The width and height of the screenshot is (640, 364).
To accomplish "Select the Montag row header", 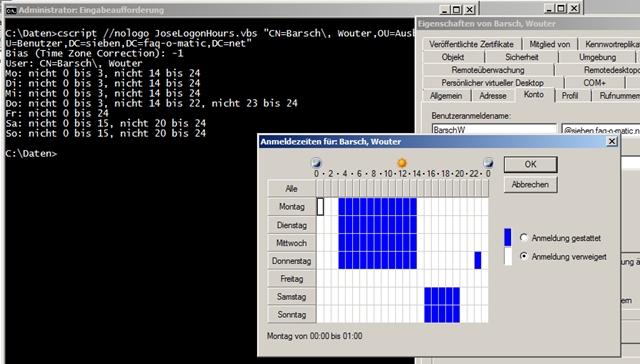I will 291,206.
